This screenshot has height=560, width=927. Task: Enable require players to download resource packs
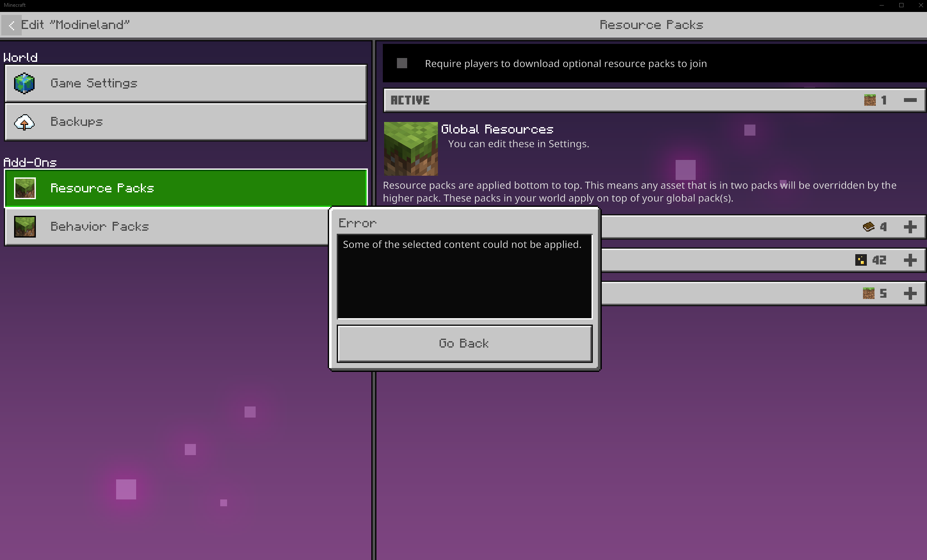(x=402, y=64)
